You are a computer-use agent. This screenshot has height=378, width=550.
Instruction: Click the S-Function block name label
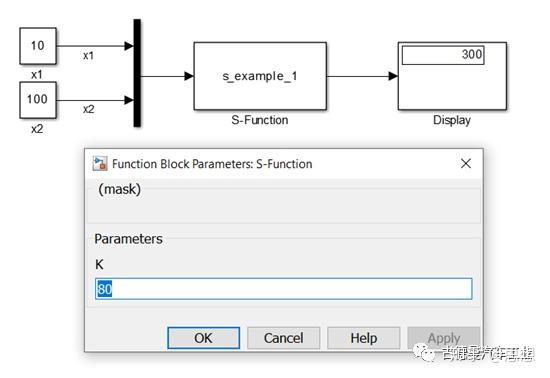point(260,120)
